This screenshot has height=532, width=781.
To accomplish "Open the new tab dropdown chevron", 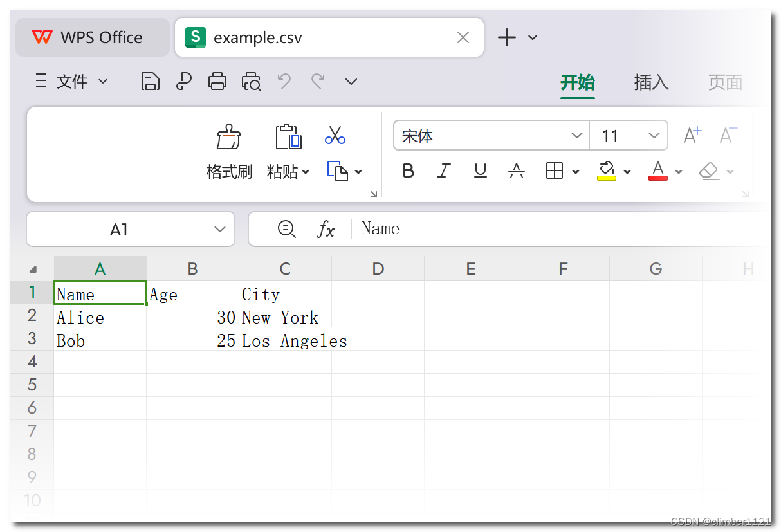I will [x=533, y=38].
